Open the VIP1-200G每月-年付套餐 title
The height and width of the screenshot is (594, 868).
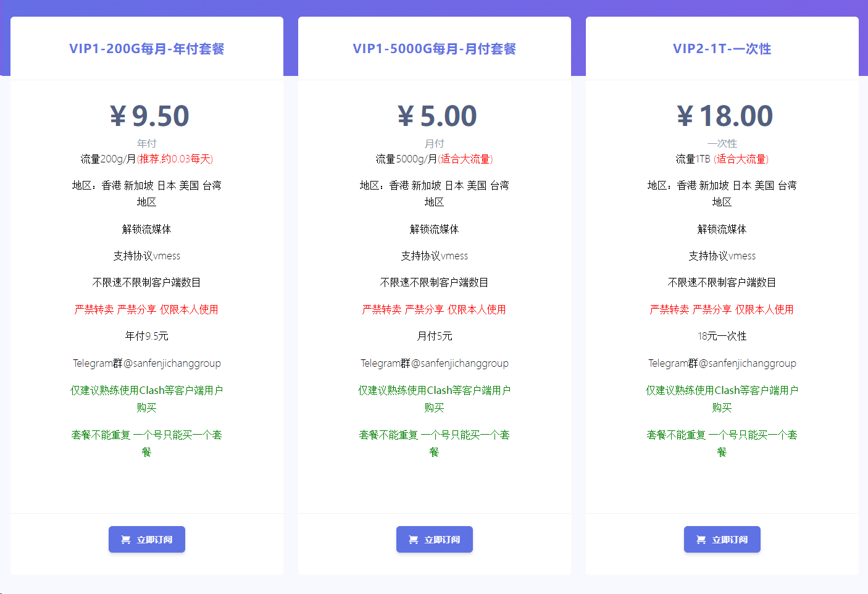click(x=147, y=49)
